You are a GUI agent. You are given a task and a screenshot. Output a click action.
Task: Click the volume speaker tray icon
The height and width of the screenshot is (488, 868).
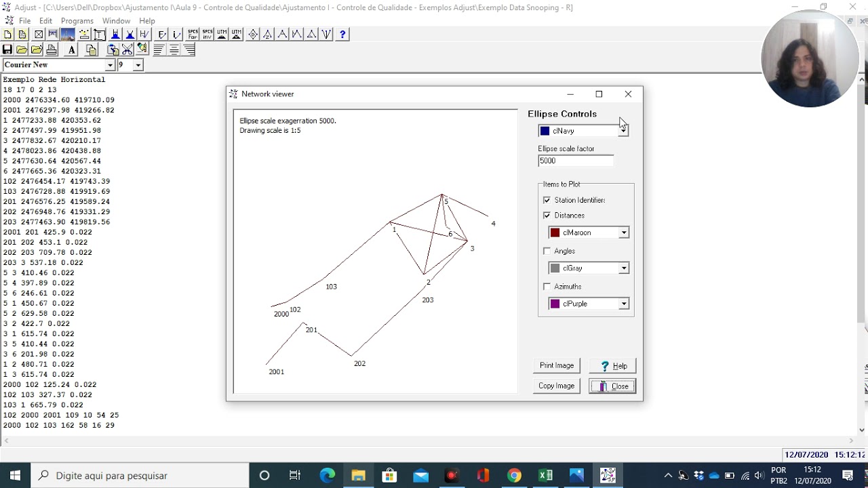(759, 475)
